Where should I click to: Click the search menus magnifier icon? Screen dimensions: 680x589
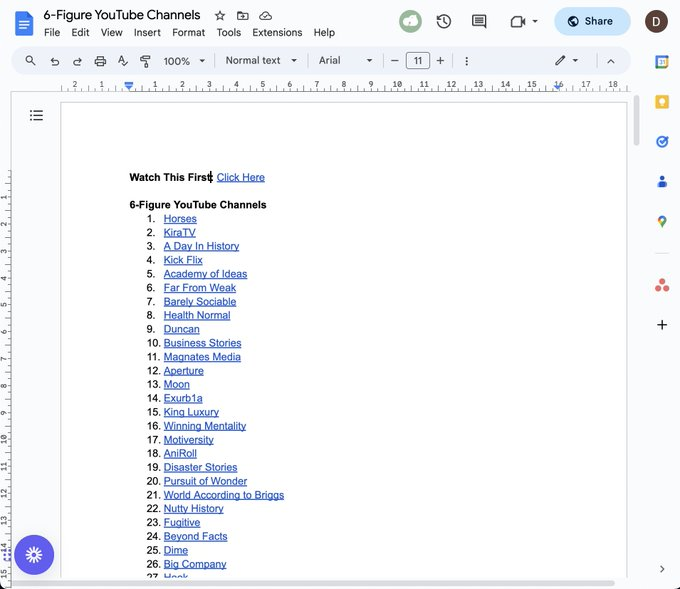(x=30, y=61)
